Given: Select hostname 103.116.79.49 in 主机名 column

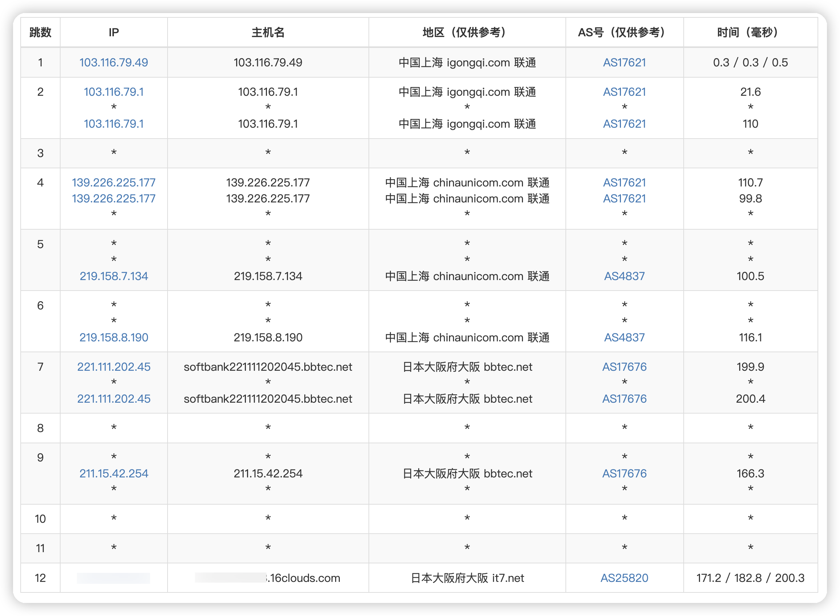Looking at the screenshot, I should coord(268,62).
